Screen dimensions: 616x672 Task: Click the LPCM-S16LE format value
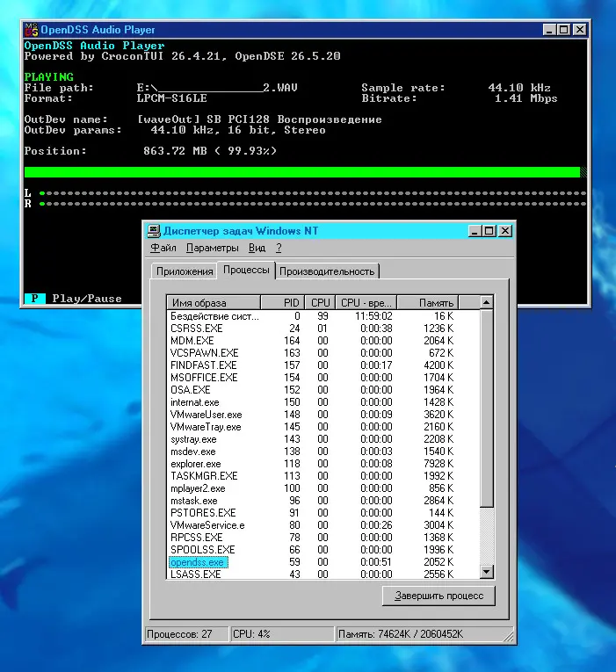(x=172, y=98)
